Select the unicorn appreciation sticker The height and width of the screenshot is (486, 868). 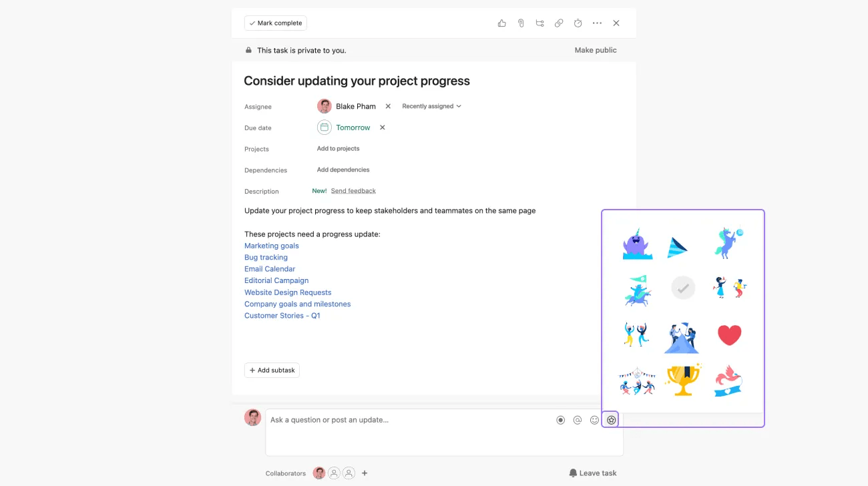tap(728, 242)
